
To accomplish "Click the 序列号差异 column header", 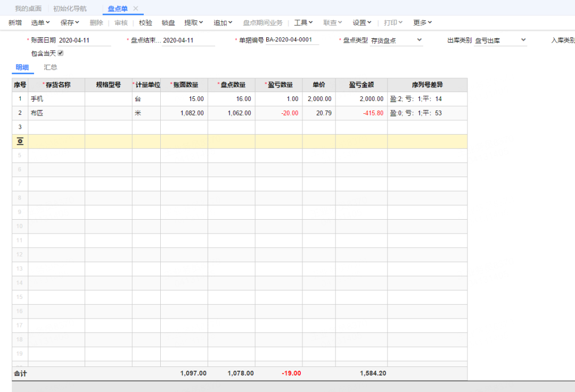I will pos(427,85).
